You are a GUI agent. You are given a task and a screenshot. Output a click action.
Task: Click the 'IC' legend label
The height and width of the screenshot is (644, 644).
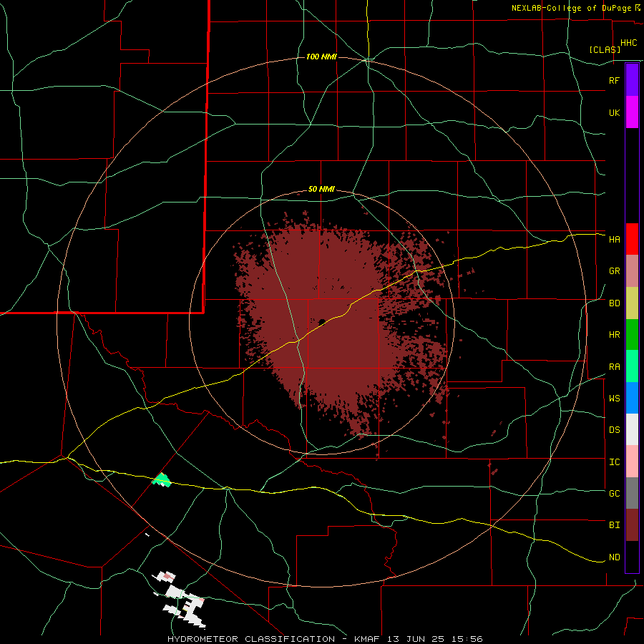614,462
